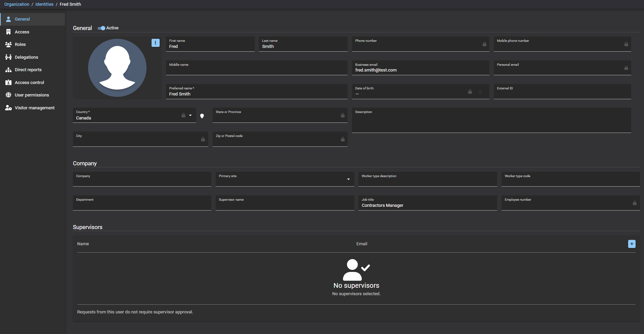Open the Visitor management section
The width and height of the screenshot is (644, 334).
pos(32,108)
